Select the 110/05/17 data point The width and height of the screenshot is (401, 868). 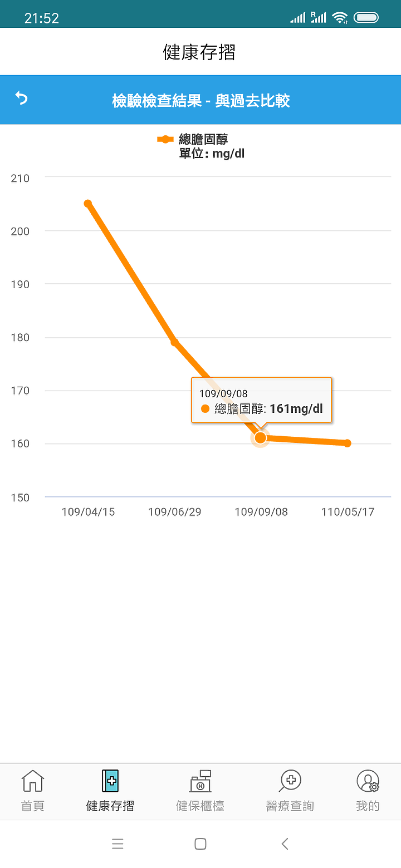pyautogui.click(x=348, y=443)
